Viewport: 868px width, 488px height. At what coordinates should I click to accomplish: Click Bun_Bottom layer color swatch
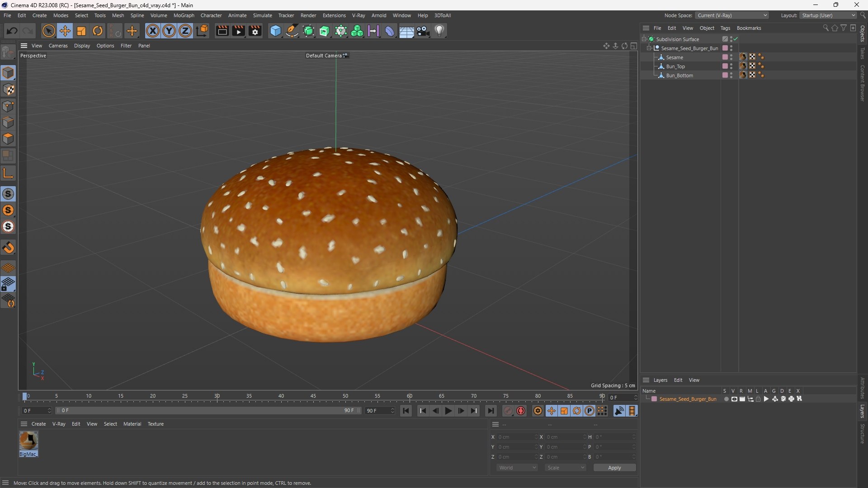[x=725, y=75]
